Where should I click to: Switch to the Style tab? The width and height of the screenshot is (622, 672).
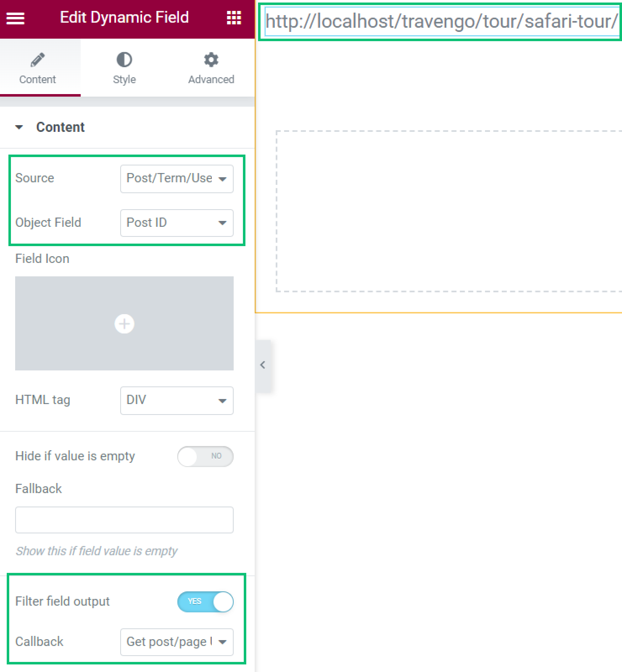pyautogui.click(x=124, y=68)
